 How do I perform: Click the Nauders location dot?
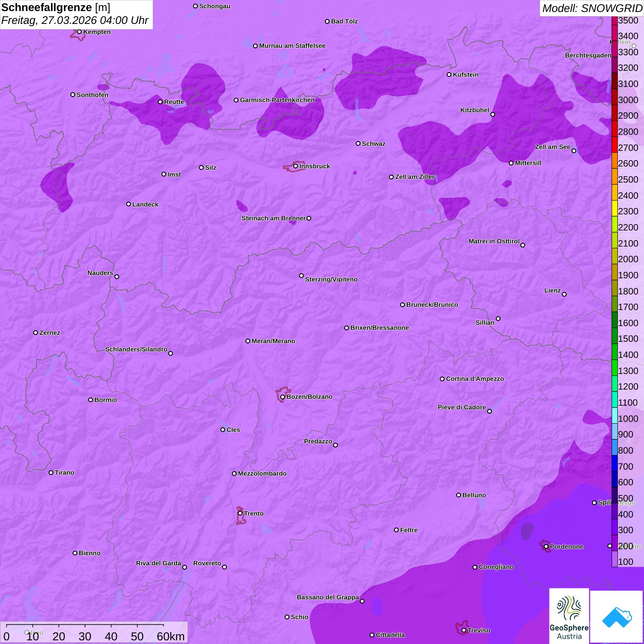pyautogui.click(x=116, y=277)
